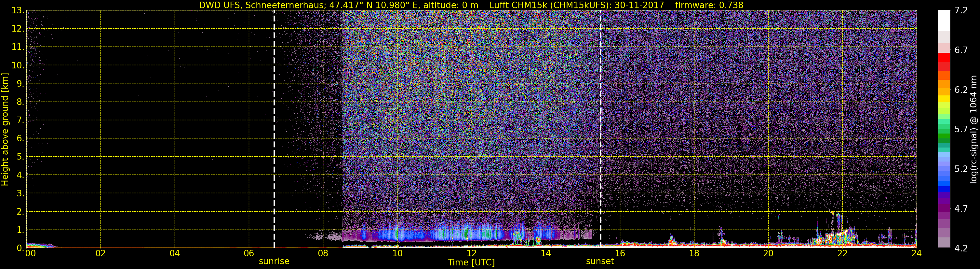
Task: Click the height axis tick '13.'
Action: 18,10
